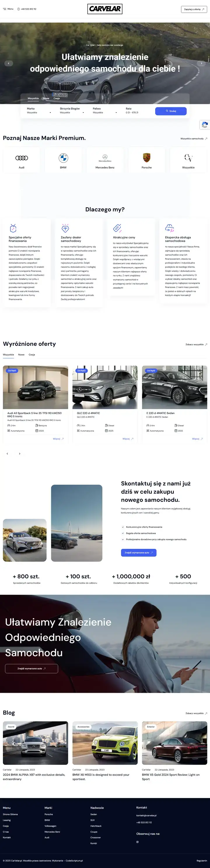Screen dimensions: 210x868
Task: Open the hamburger Menu icon
Action: click(x=5, y=9)
